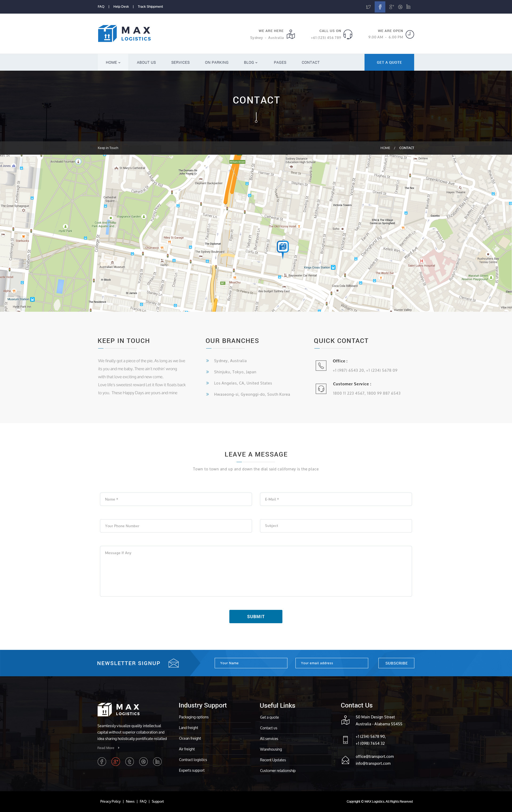Image resolution: width=512 pixels, height=812 pixels.
Task: Click the newsletter envelope icon
Action: click(x=173, y=663)
